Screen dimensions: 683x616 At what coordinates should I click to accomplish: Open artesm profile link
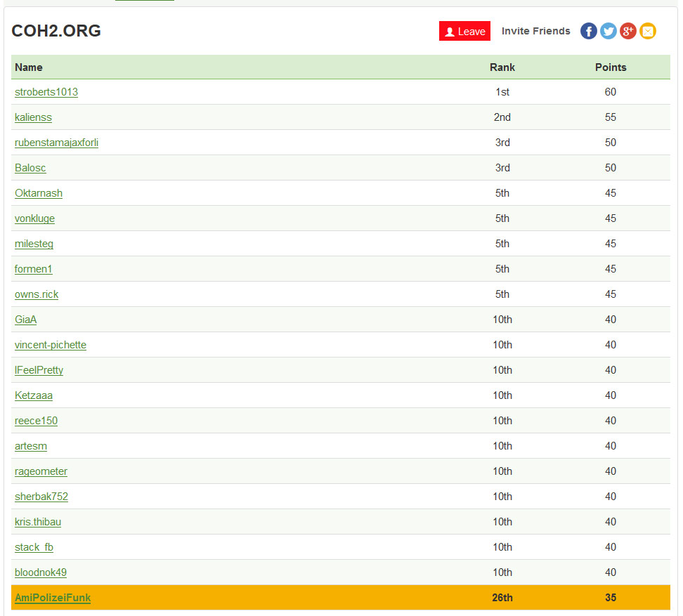pos(31,445)
